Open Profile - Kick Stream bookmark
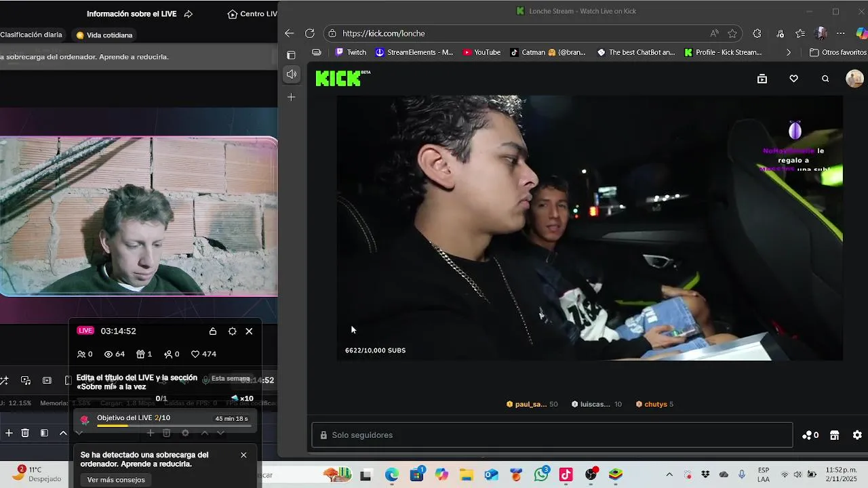The image size is (868, 488). [x=723, y=52]
